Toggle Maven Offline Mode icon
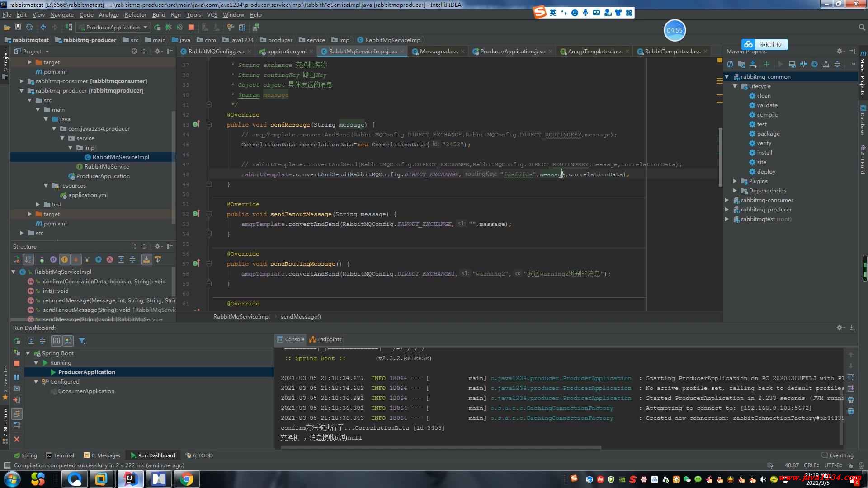Screen dimensions: 868x488 [803, 64]
